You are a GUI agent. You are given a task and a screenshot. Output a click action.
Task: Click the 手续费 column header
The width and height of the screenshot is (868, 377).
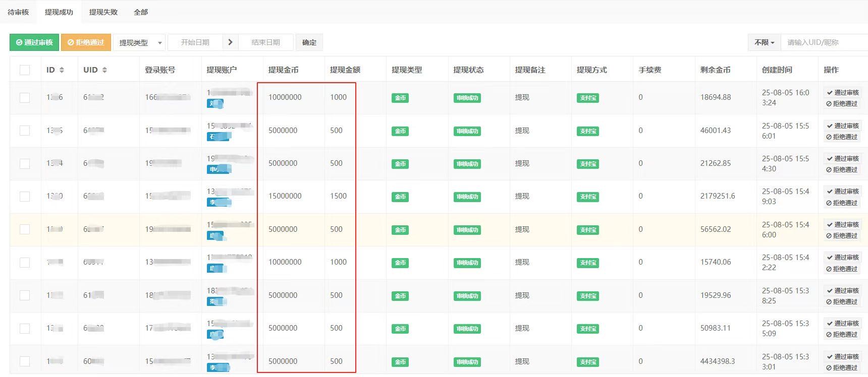pos(649,70)
